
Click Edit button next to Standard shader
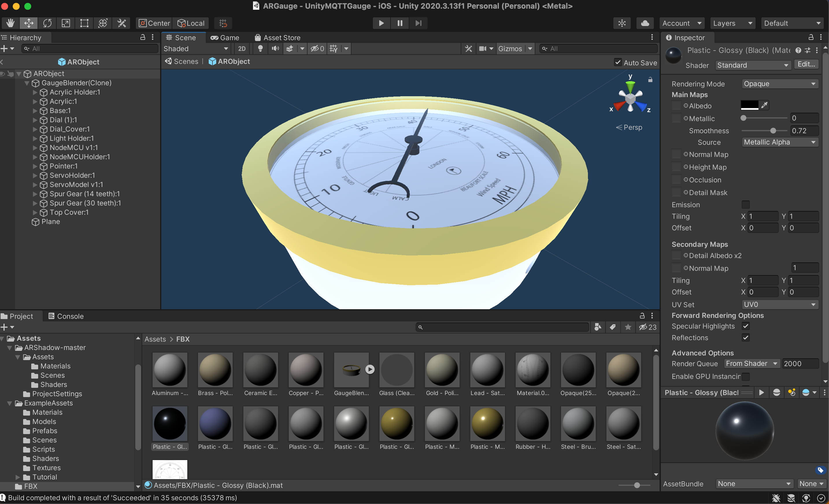click(806, 65)
